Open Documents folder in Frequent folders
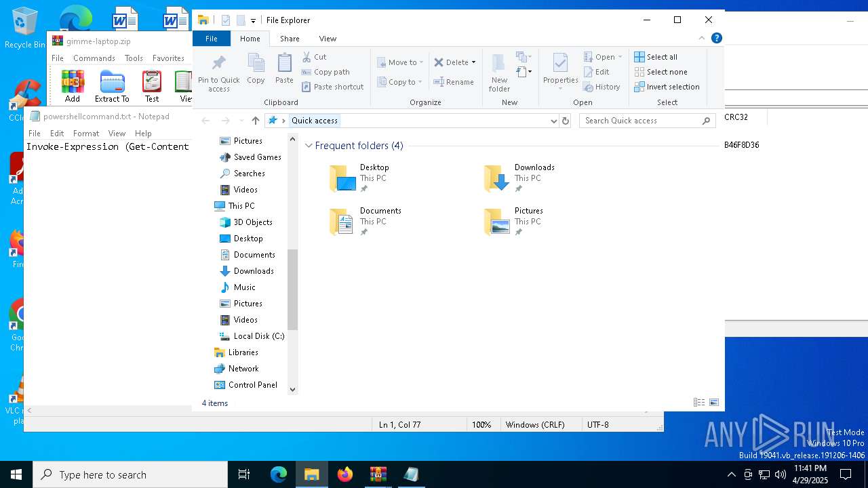This screenshot has height=488, width=868. (366, 221)
